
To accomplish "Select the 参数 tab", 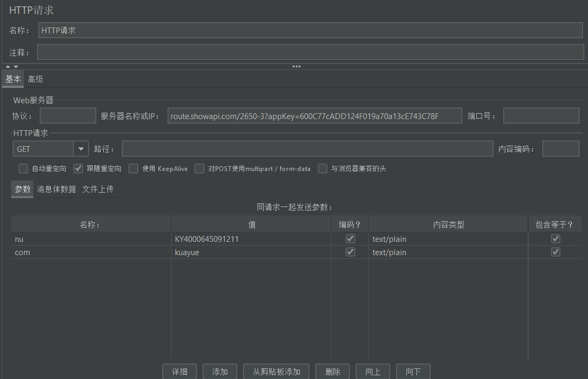I will [22, 188].
